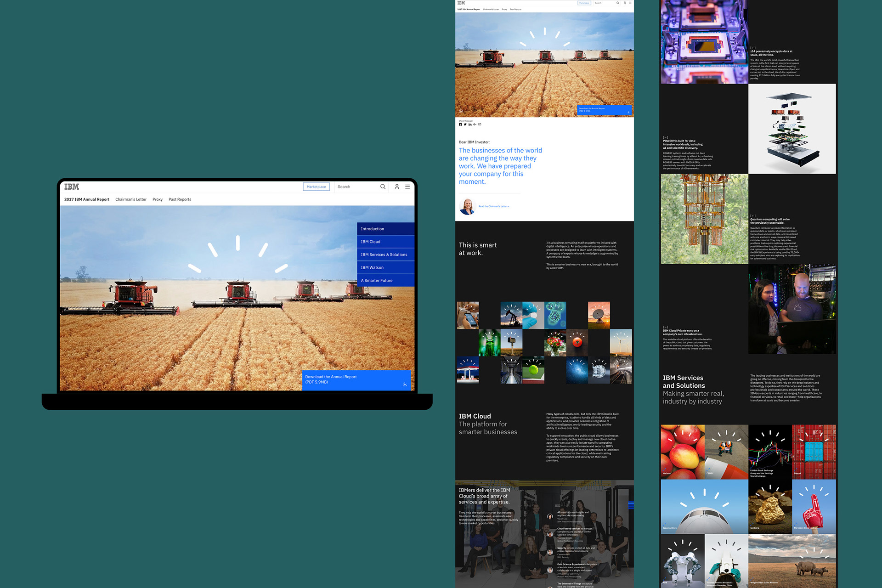882x588 pixels.
Task: Click the search icon in the middle page header
Action: [x=618, y=3]
